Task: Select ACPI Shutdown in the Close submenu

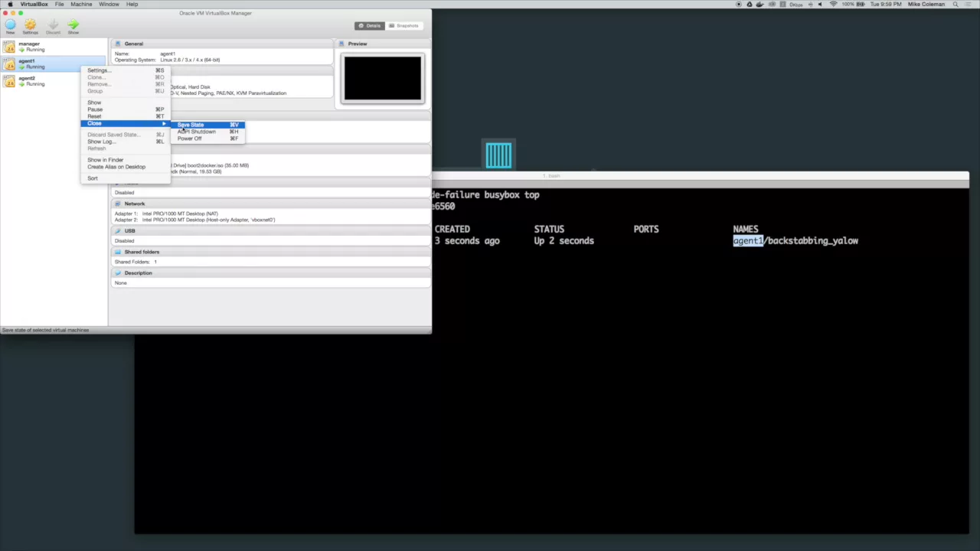Action: pos(208,132)
